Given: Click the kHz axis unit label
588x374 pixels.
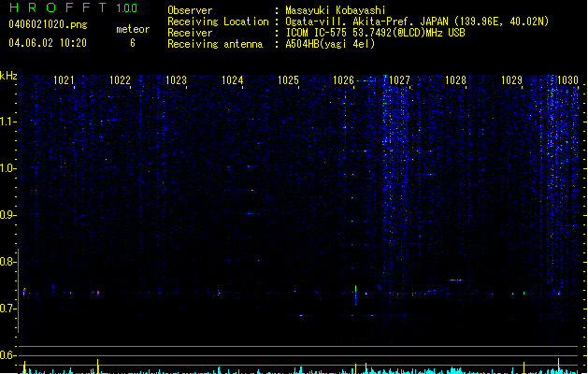Looking at the screenshot, I should 8,76.
